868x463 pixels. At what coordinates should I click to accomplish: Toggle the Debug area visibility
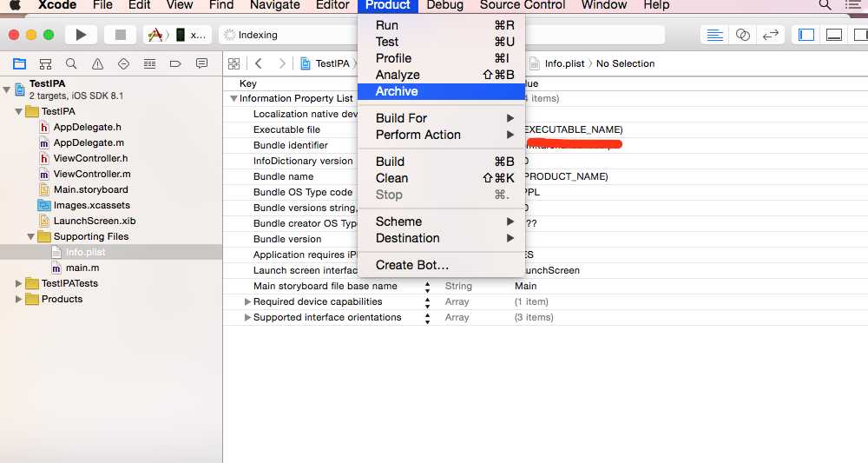pyautogui.click(x=833, y=35)
